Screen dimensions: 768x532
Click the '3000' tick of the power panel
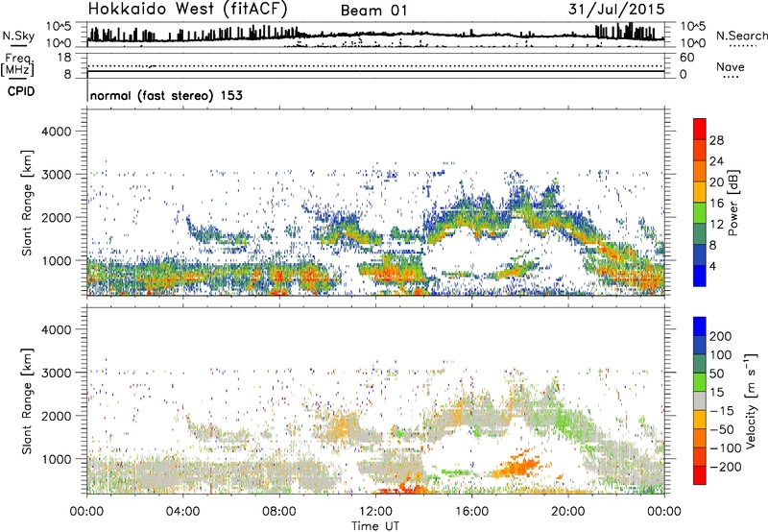pos(56,175)
